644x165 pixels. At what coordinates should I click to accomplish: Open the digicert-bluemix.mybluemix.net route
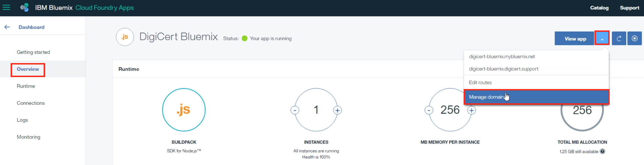tap(502, 56)
